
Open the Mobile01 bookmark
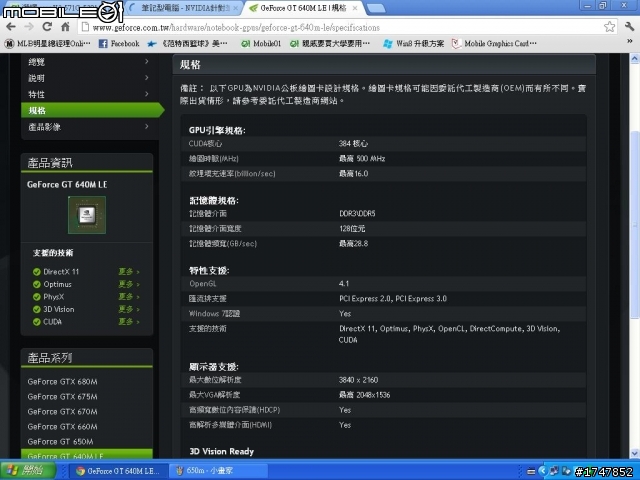[261, 43]
